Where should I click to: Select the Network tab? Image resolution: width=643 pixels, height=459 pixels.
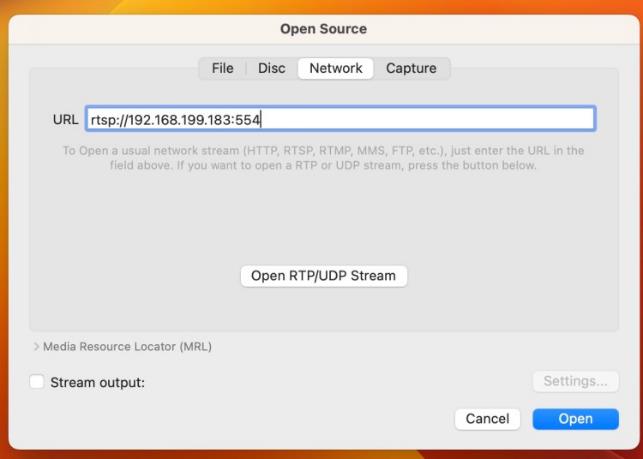coord(335,68)
